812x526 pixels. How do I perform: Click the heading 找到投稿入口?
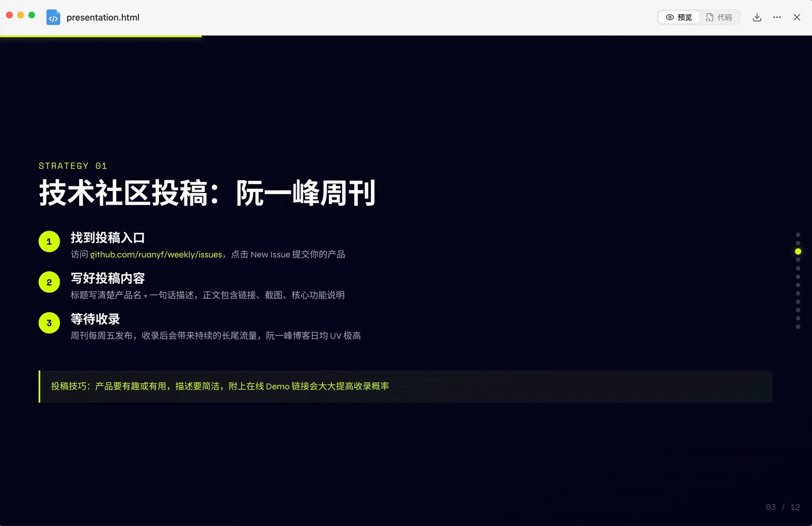point(108,238)
